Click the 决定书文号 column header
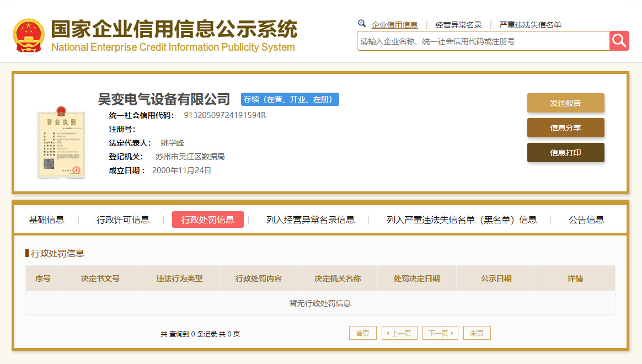Viewport: 642px width, 364px height. coord(100,279)
